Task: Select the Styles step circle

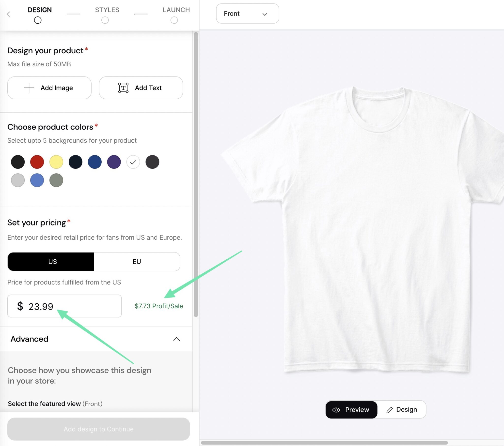Action: (105, 20)
